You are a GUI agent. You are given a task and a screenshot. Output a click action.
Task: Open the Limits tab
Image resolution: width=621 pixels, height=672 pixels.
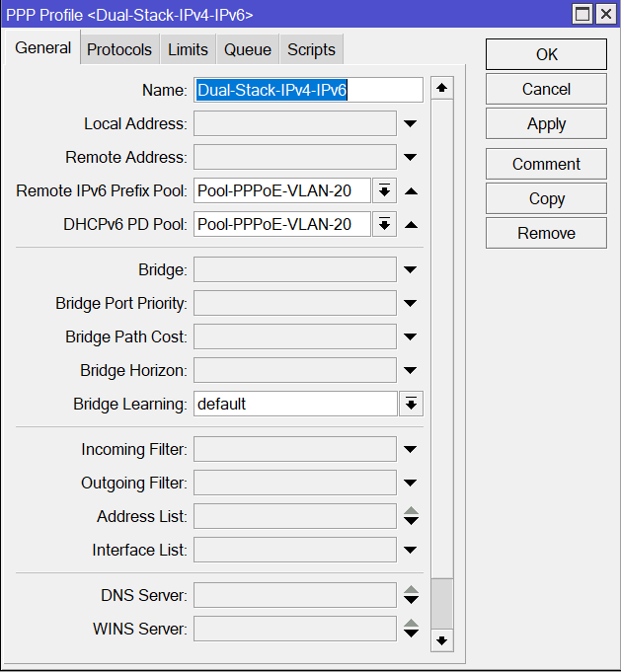click(188, 49)
